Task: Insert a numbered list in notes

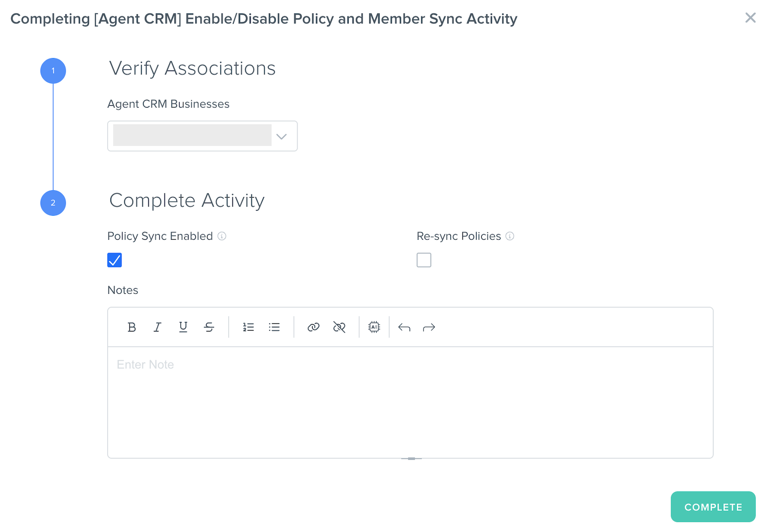Action: coord(249,327)
